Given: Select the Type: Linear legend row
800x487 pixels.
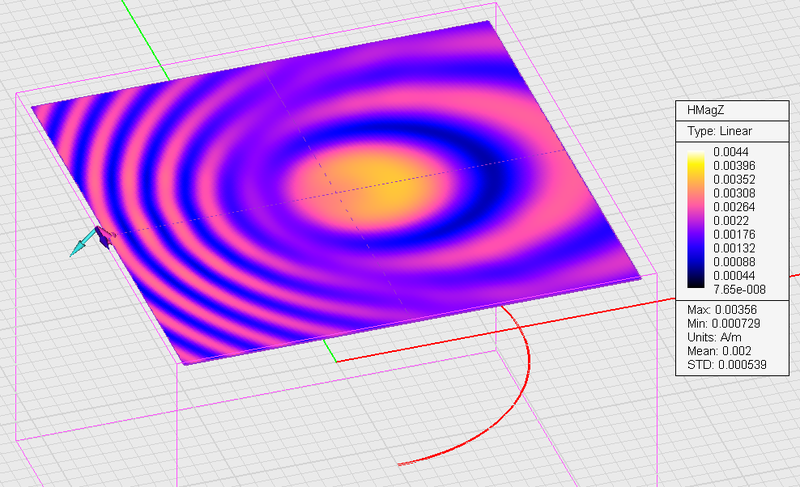Looking at the screenshot, I should coord(719,131).
